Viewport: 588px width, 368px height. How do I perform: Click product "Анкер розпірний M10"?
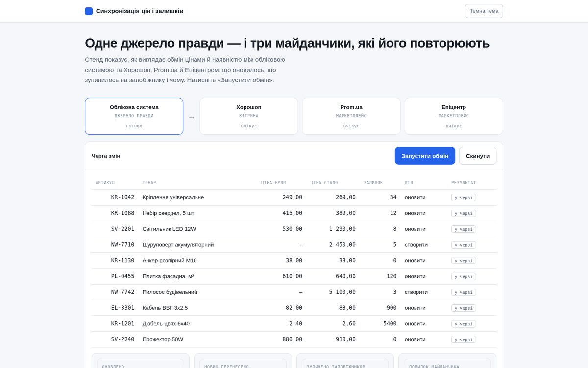point(170,260)
